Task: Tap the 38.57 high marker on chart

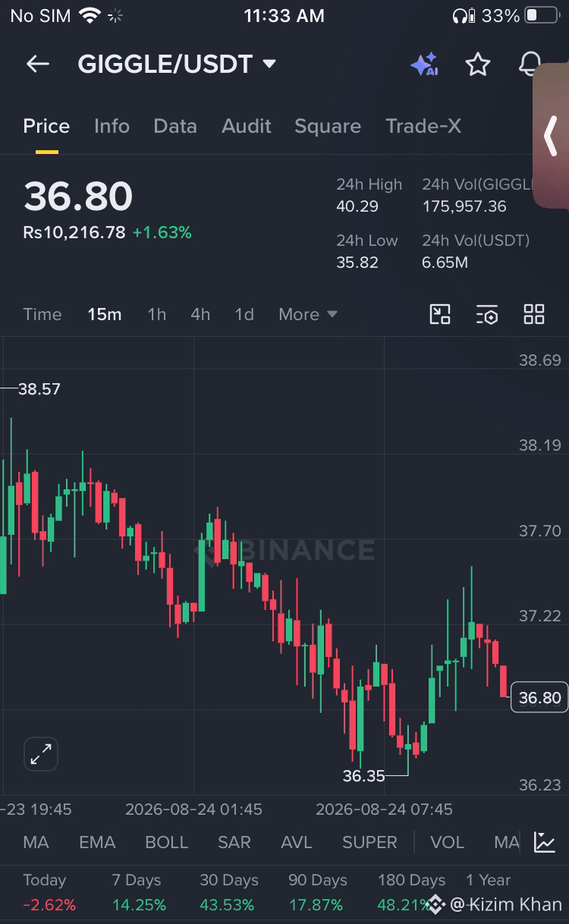Action: (39, 389)
